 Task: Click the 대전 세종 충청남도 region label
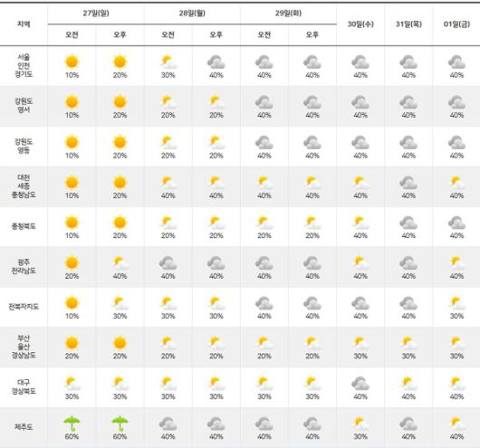point(24,186)
